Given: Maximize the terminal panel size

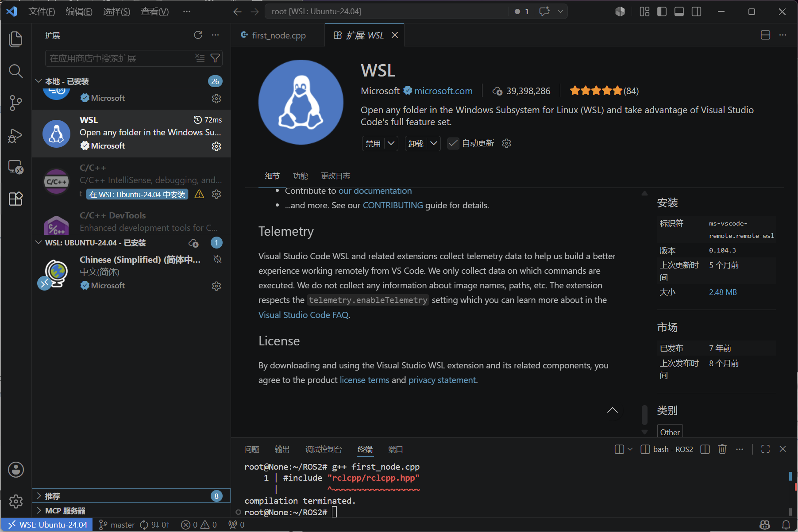Looking at the screenshot, I should 765,449.
